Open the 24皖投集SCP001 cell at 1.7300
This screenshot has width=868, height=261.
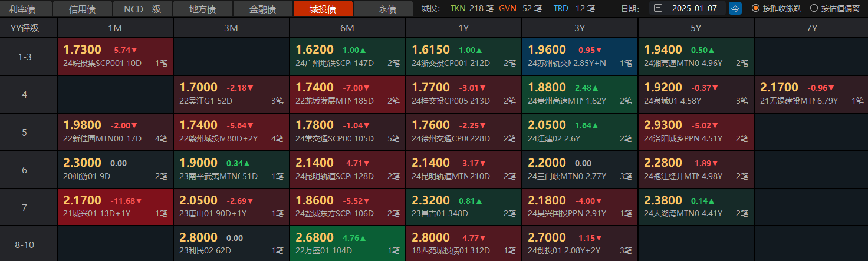click(x=115, y=57)
